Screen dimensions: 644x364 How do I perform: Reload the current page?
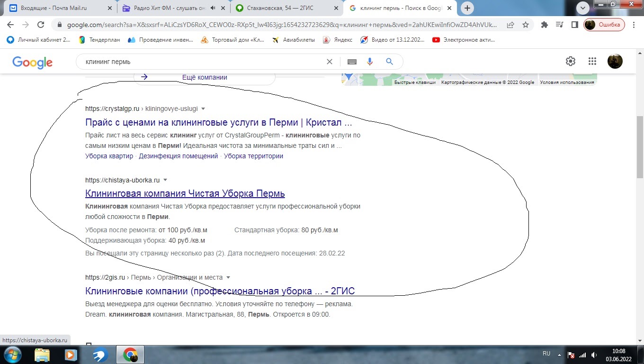tap(41, 25)
